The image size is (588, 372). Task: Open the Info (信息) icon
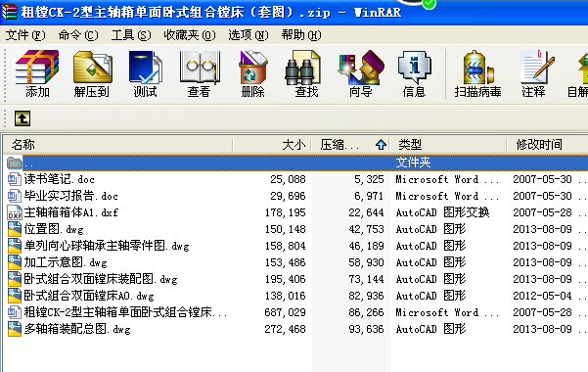pyautogui.click(x=415, y=68)
